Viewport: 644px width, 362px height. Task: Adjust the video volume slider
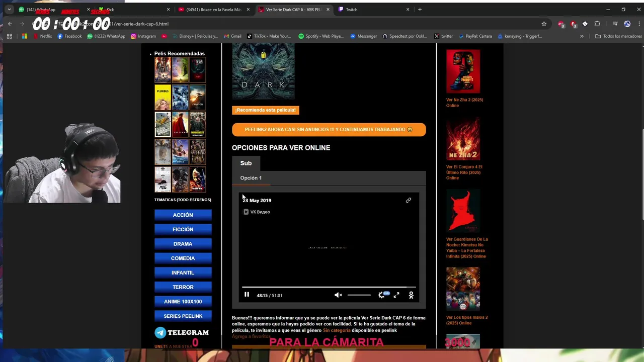pos(359,295)
